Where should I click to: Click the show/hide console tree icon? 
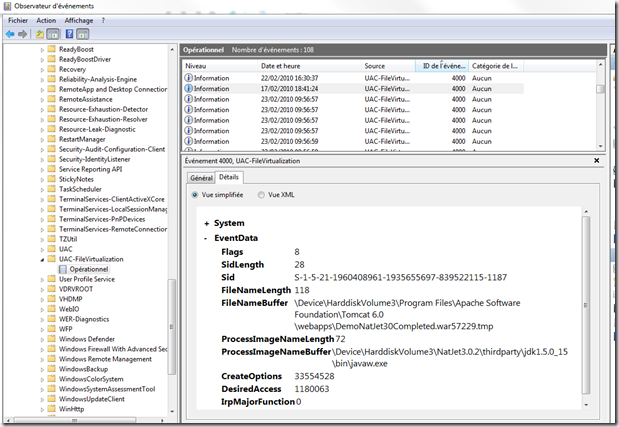(53, 34)
